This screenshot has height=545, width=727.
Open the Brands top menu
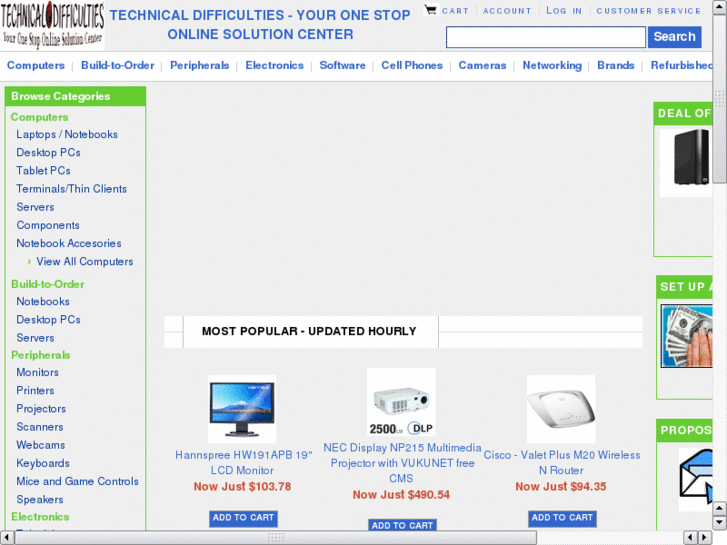click(x=615, y=65)
